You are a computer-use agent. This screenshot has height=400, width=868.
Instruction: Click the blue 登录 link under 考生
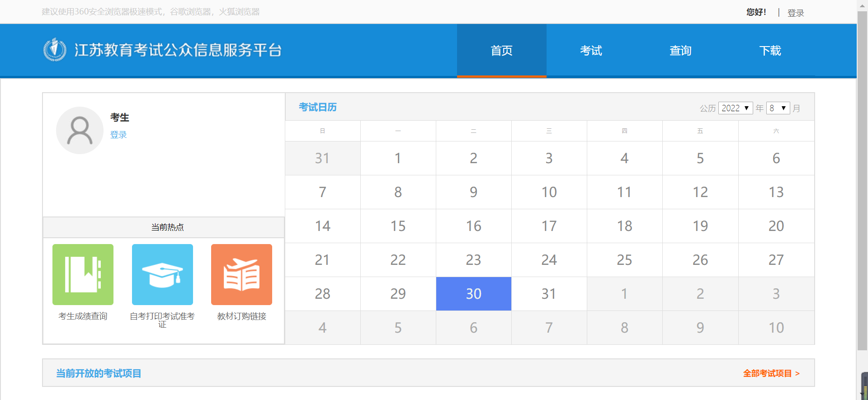tap(118, 135)
